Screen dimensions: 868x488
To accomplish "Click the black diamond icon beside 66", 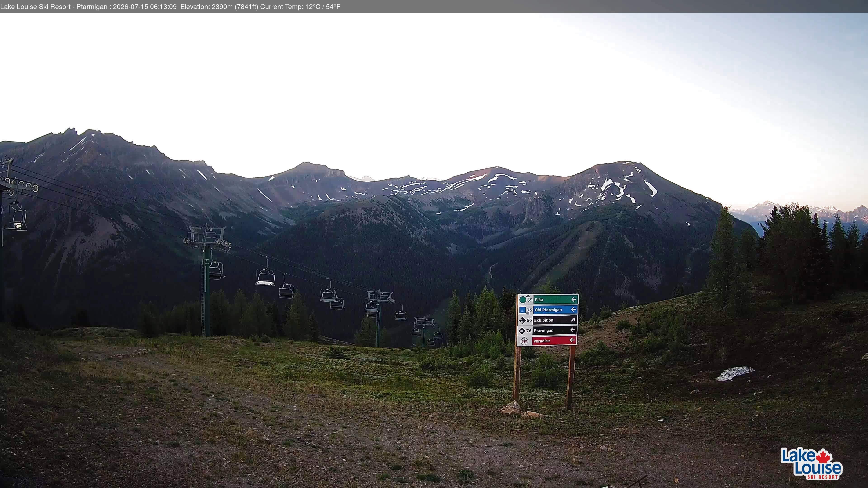I will coord(522,320).
